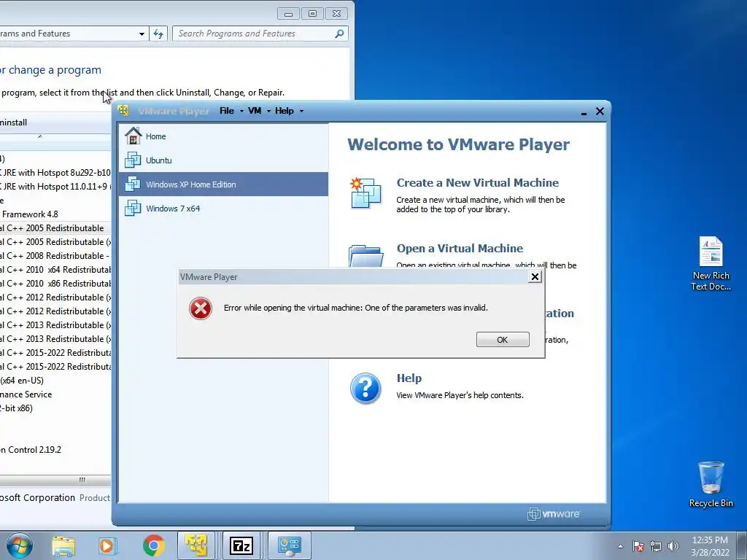Open Windows Explorer from taskbar
The height and width of the screenshot is (560, 747).
[x=64, y=545]
